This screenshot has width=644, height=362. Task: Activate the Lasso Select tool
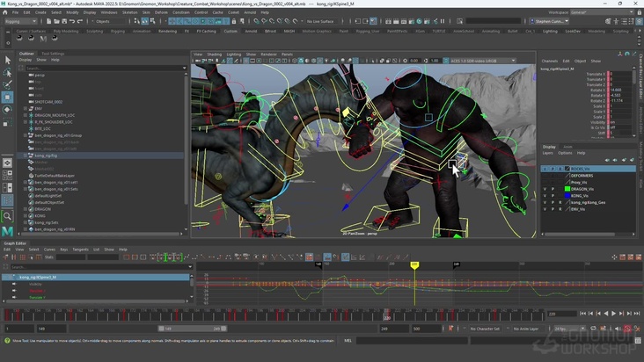7,72
